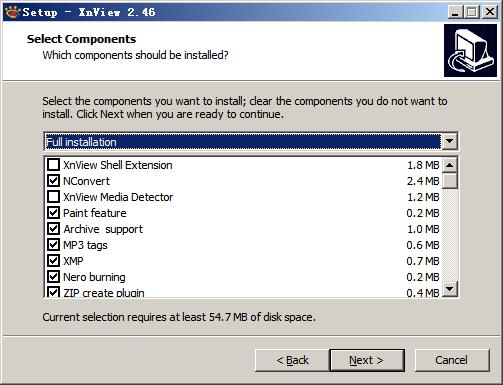Click the 2.4 MB size value
Image resolution: width=503 pixels, height=385 pixels.
423,181
